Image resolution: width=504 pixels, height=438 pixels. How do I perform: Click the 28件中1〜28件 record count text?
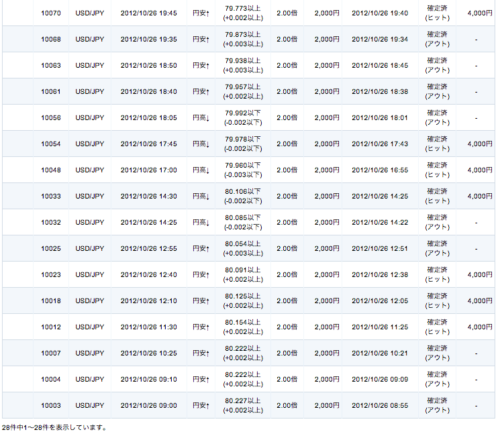coord(54,427)
